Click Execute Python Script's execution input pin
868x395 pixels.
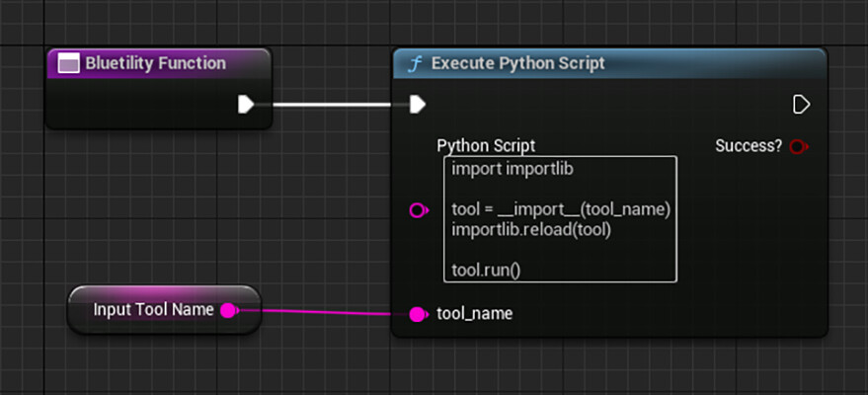[x=418, y=104]
